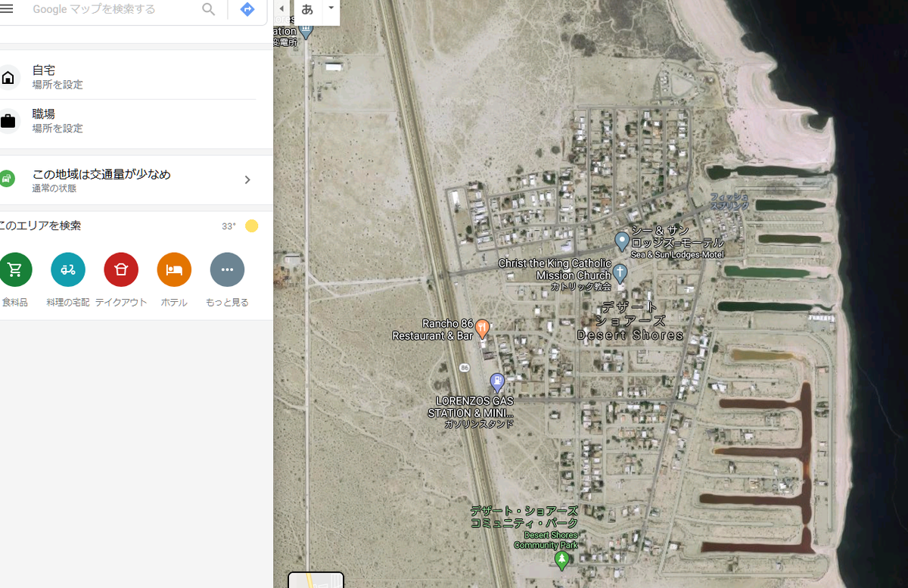Open the hamburger main menu

pyautogui.click(x=7, y=9)
